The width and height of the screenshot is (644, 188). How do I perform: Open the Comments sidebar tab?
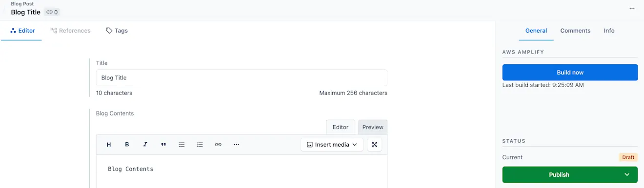(575, 31)
